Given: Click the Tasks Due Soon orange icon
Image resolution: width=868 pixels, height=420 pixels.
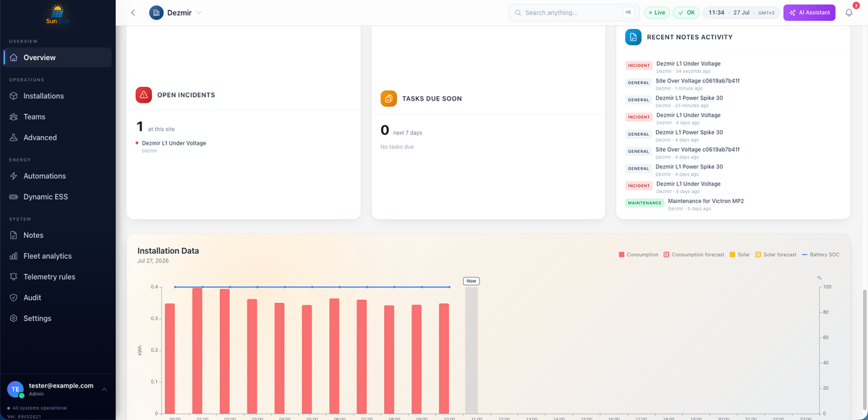Looking at the screenshot, I should click(x=388, y=98).
